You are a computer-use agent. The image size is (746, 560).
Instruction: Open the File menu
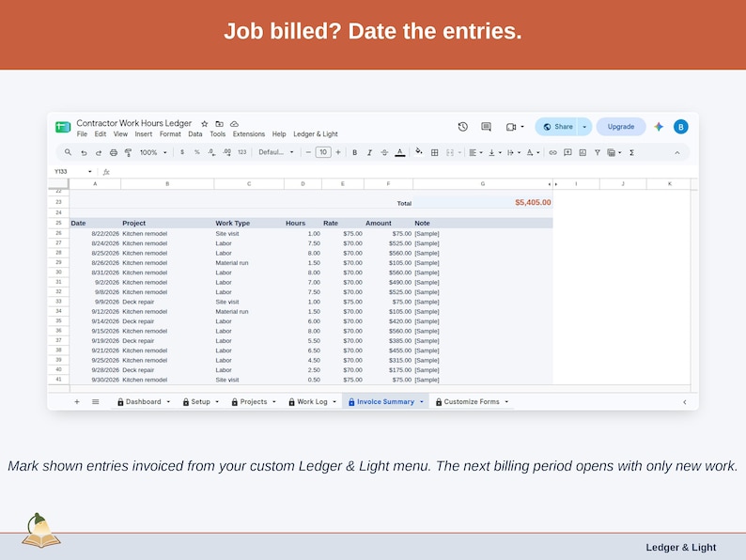[x=82, y=134]
